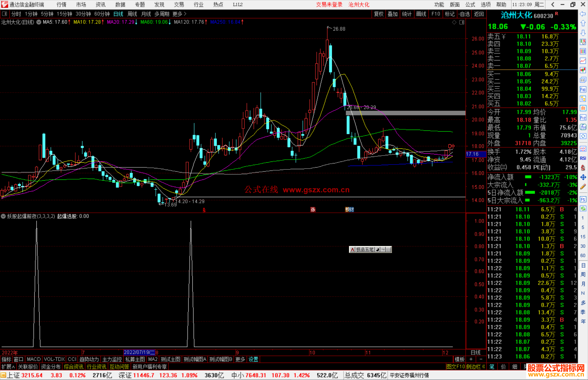Viewport: 588px width, 380px height.
Task: Open the 妖股起爆前夜 indicator dropdown arrow
Action: coord(3,216)
